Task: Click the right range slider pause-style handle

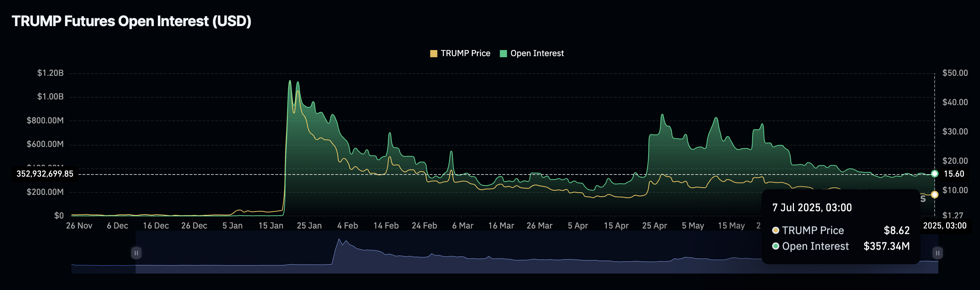Action: pos(937,253)
